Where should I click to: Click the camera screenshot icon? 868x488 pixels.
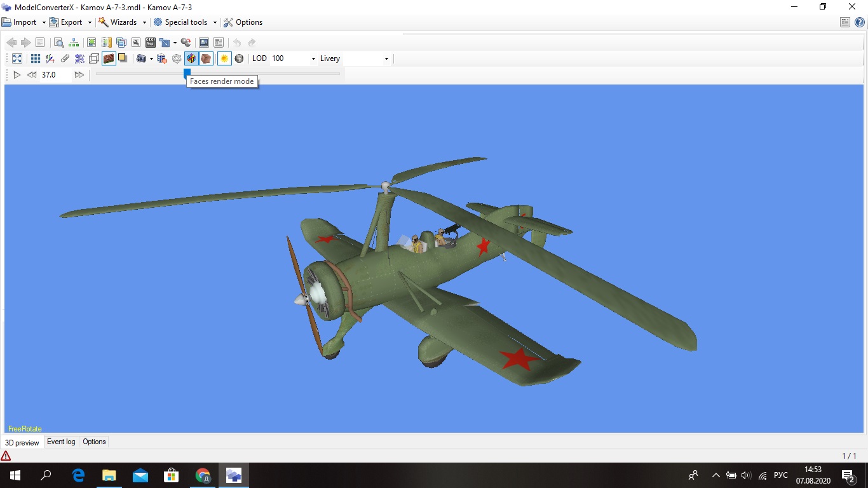141,58
